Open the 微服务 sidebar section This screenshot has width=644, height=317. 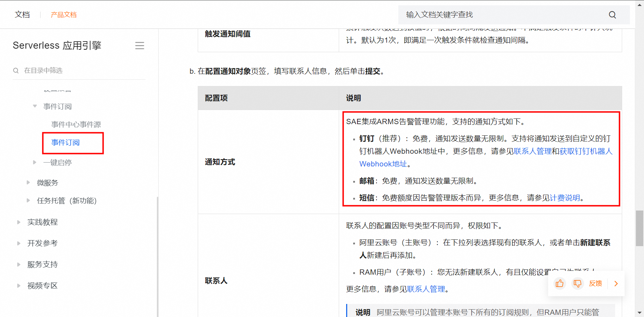point(48,183)
